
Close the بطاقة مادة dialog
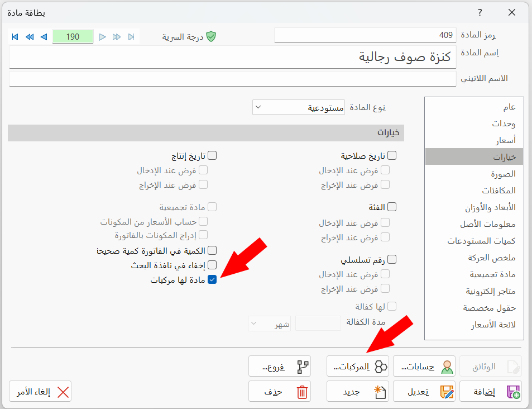pos(512,12)
